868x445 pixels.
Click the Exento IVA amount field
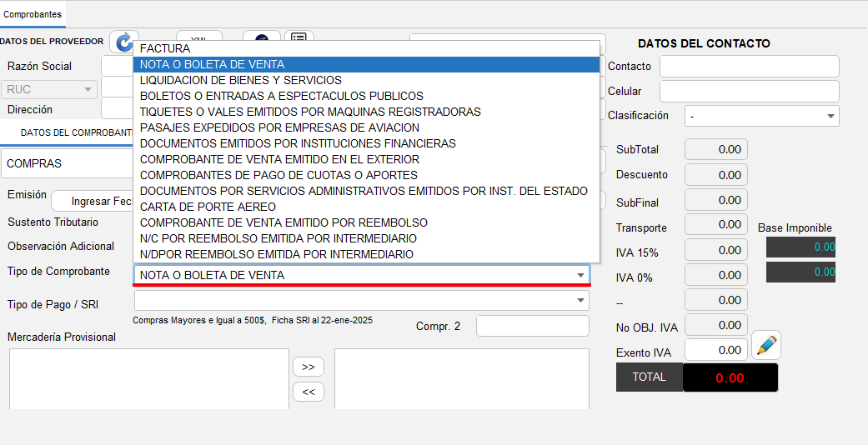(715, 351)
